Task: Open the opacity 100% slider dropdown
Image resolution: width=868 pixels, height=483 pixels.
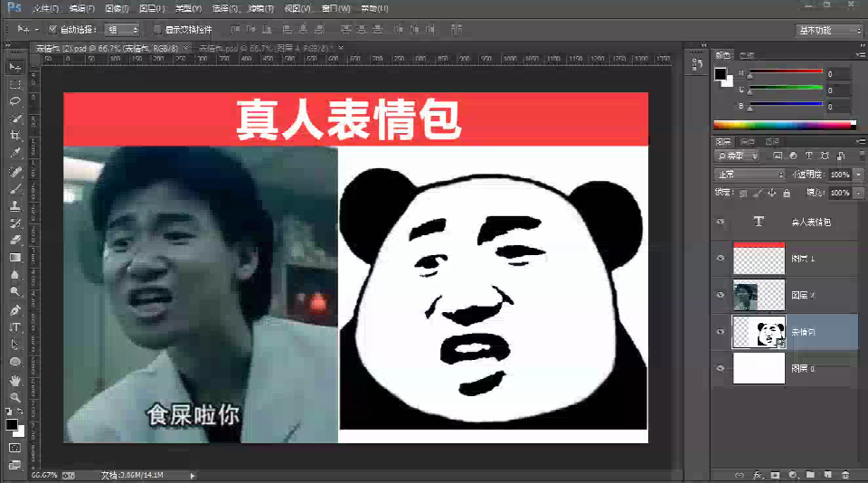Action: (859, 175)
